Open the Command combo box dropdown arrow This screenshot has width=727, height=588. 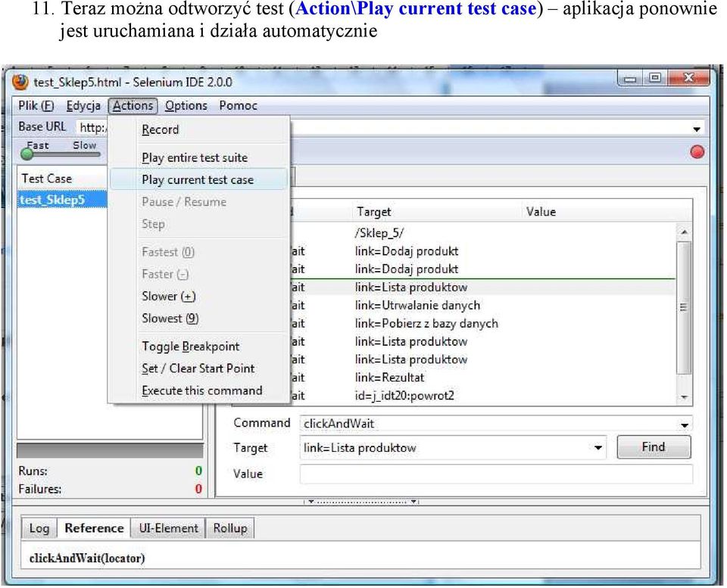click(x=685, y=425)
